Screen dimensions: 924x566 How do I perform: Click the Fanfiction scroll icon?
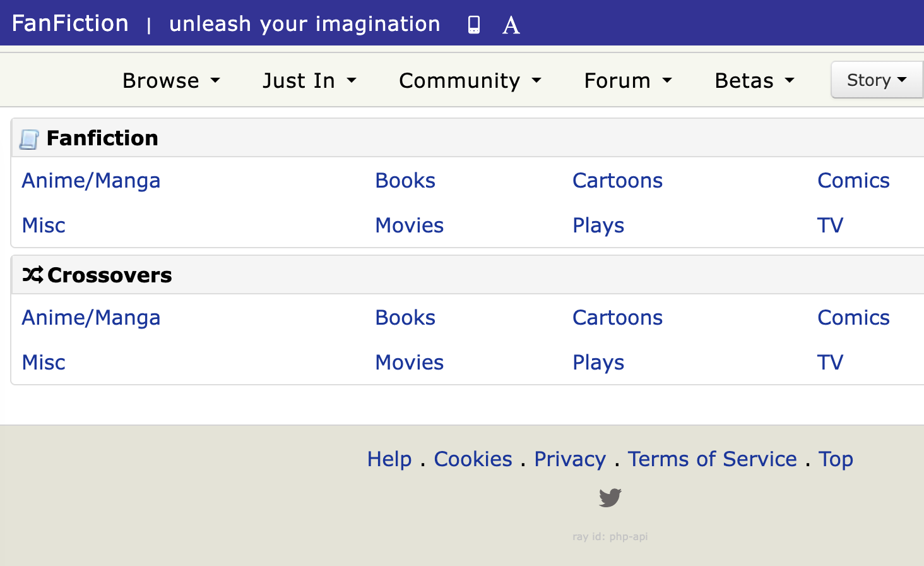(x=29, y=139)
